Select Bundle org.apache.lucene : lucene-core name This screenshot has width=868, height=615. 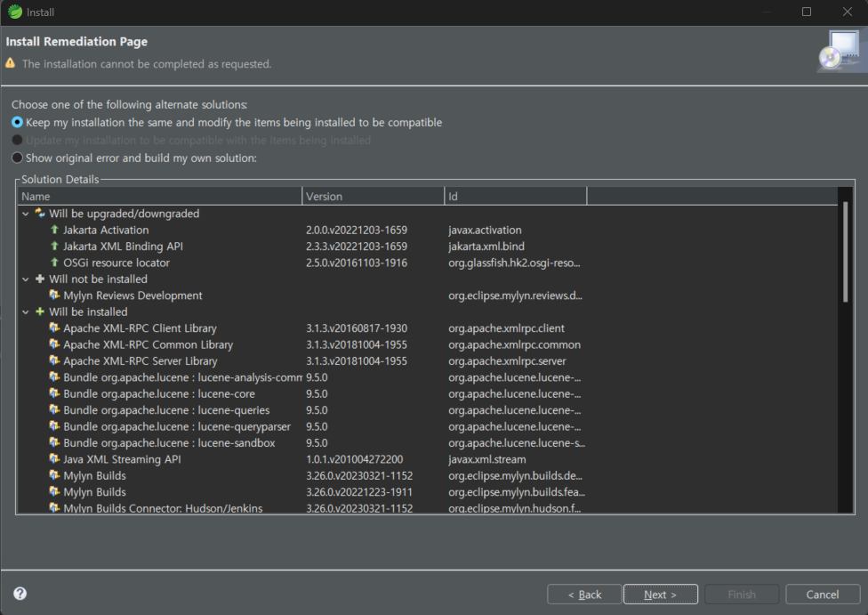(159, 394)
